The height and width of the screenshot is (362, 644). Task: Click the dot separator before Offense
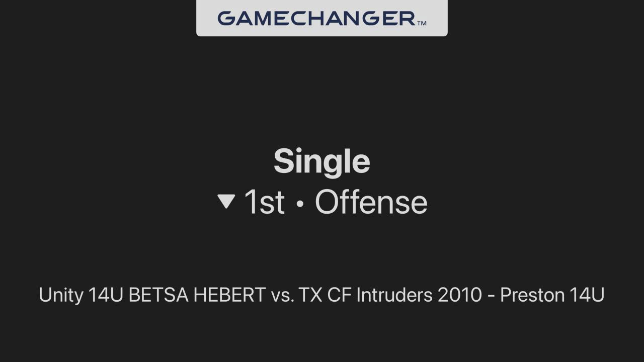(x=300, y=203)
